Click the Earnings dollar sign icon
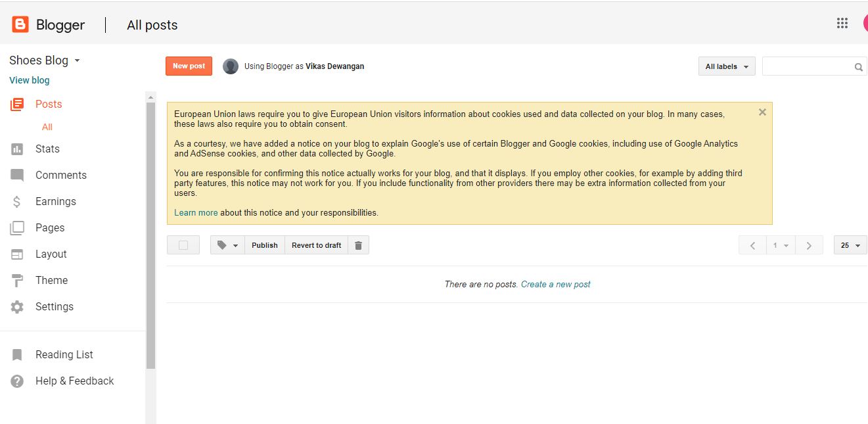868x424 pixels. click(17, 202)
